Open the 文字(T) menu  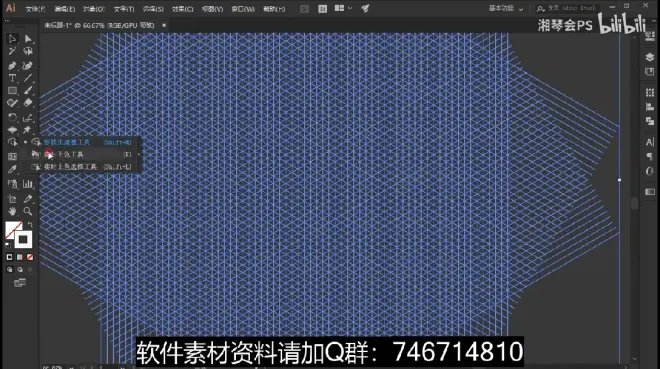point(124,9)
